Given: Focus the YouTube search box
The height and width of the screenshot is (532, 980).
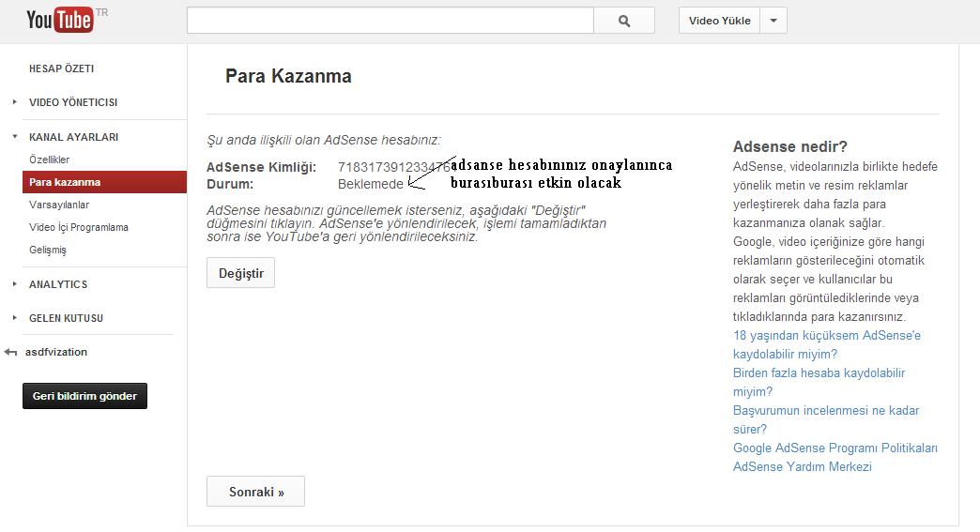Looking at the screenshot, I should point(390,21).
